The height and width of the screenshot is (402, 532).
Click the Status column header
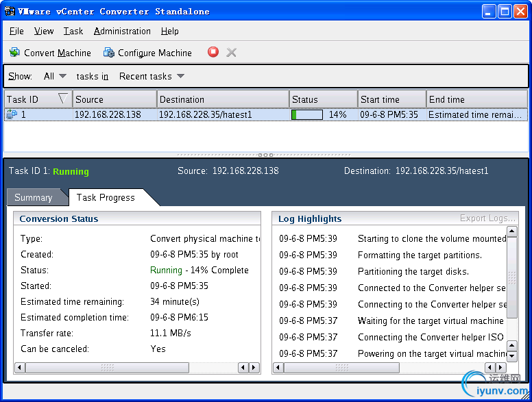324,99
